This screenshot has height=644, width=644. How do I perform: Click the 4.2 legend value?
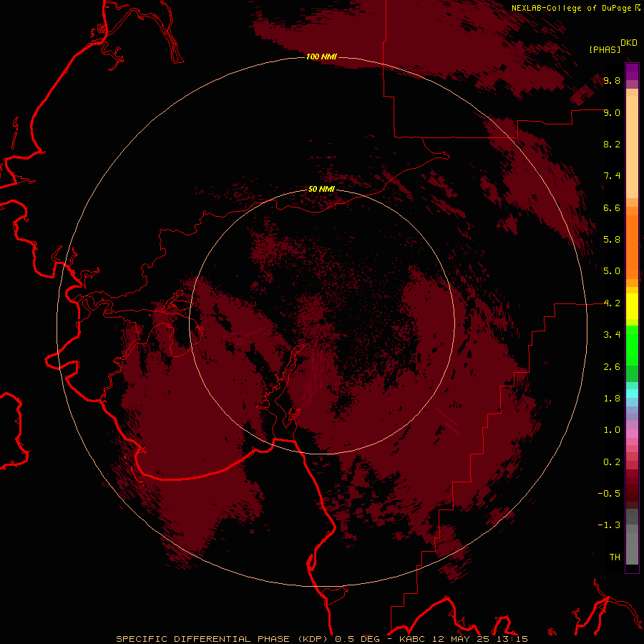(612, 303)
